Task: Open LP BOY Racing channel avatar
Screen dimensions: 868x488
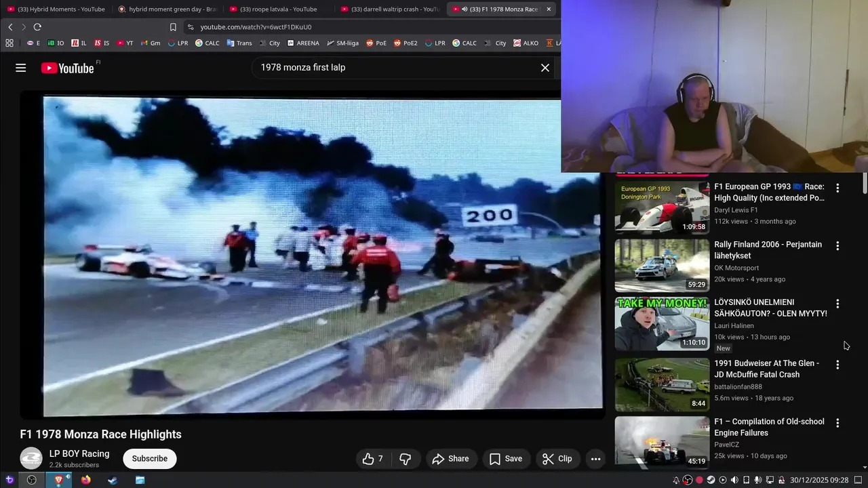Action: 31,459
